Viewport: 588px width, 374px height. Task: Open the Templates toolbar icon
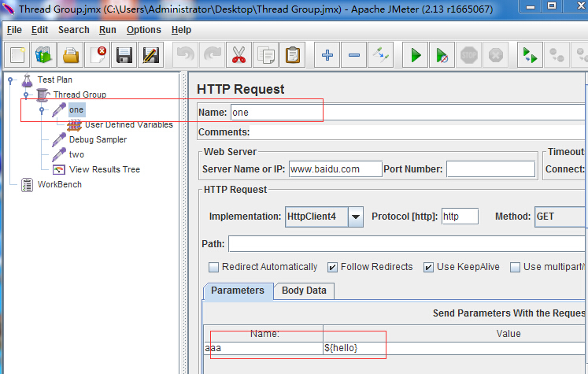[x=44, y=55]
